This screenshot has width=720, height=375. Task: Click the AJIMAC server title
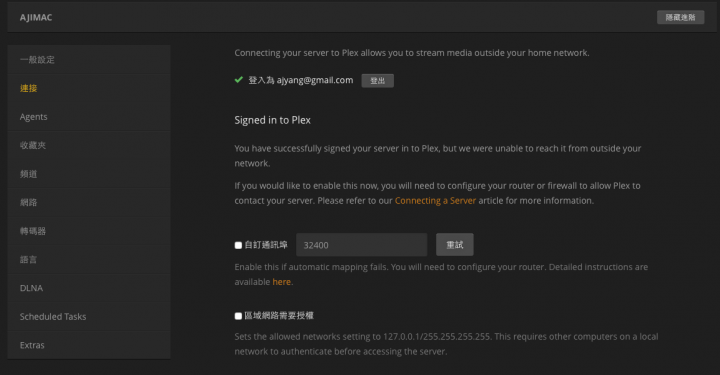point(36,17)
